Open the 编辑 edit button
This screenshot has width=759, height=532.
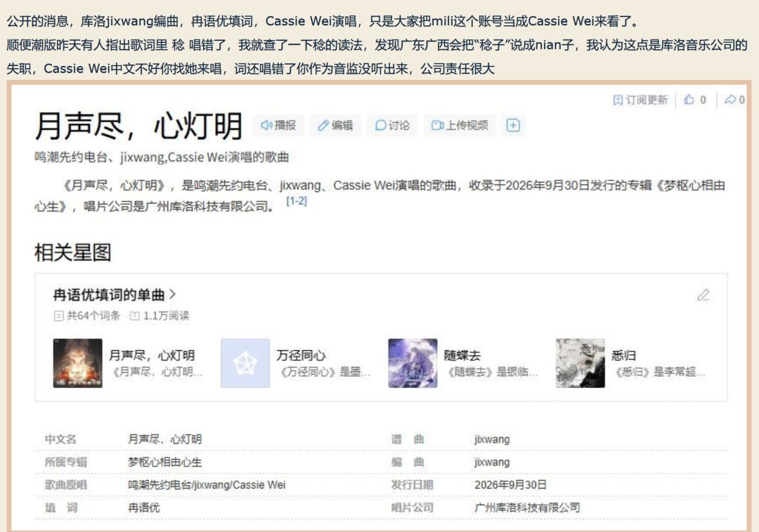335,125
